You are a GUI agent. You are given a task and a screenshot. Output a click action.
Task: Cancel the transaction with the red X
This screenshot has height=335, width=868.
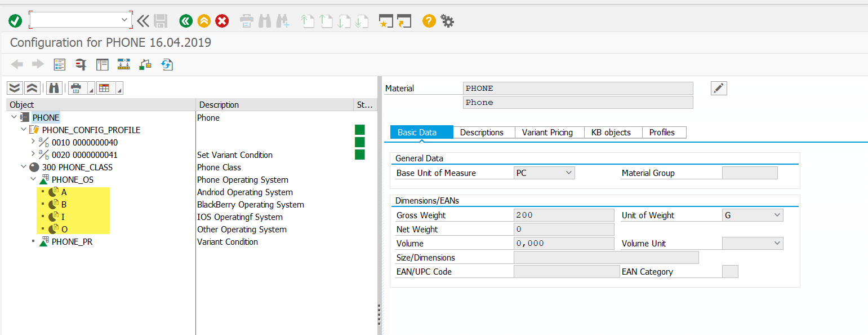click(x=221, y=20)
